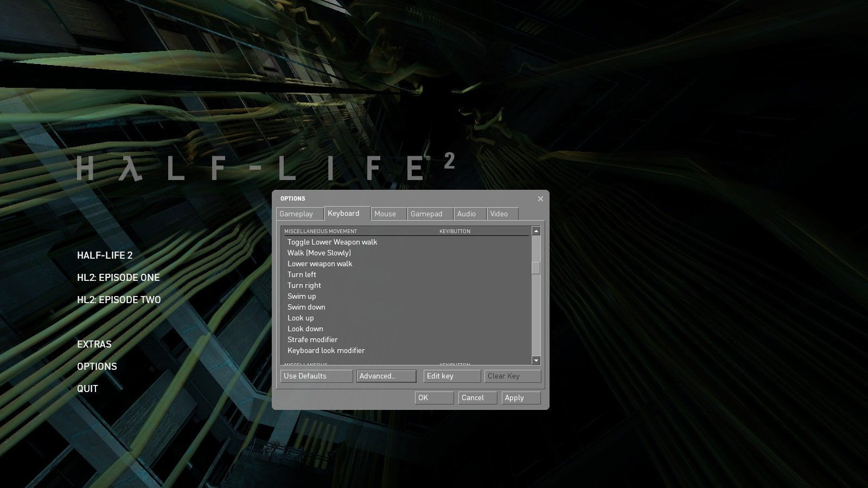This screenshot has width=868, height=488.
Task: Select 'Walk (Move Slowly)' binding
Action: tap(406, 253)
